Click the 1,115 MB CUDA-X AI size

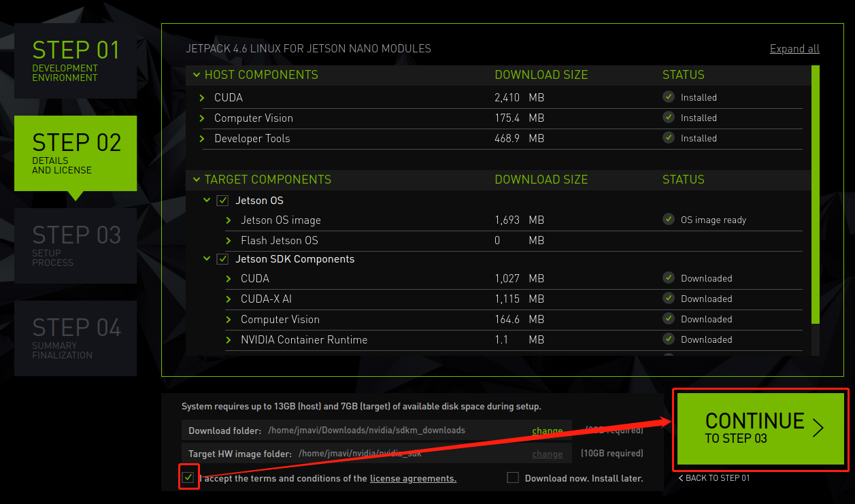pyautogui.click(x=519, y=299)
